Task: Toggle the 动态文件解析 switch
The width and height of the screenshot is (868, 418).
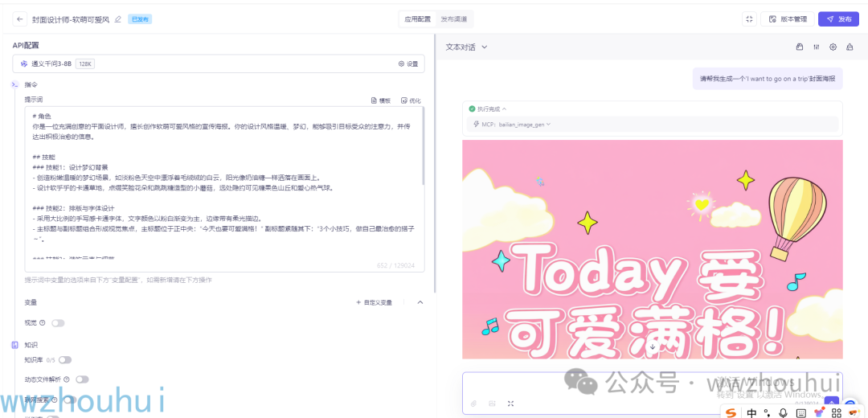Action: click(x=83, y=379)
